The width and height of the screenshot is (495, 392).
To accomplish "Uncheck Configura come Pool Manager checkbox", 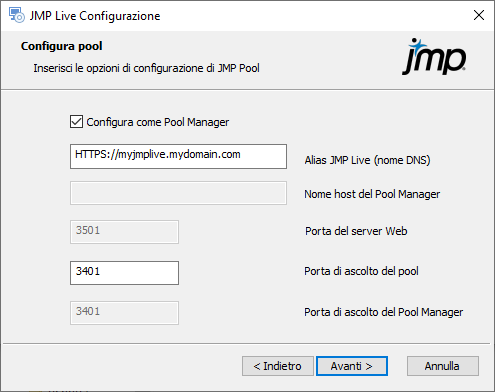I will click(76, 122).
